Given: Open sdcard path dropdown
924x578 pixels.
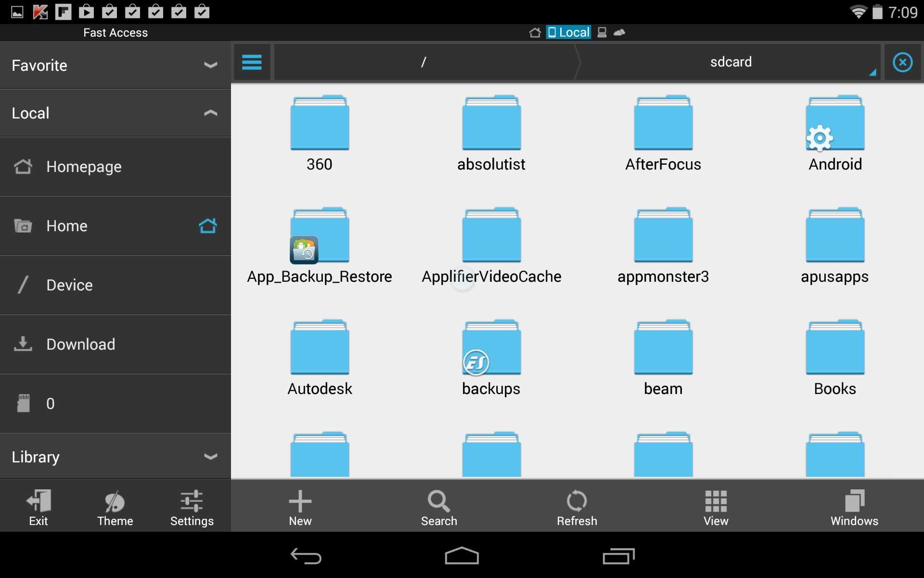Looking at the screenshot, I should coord(731,62).
